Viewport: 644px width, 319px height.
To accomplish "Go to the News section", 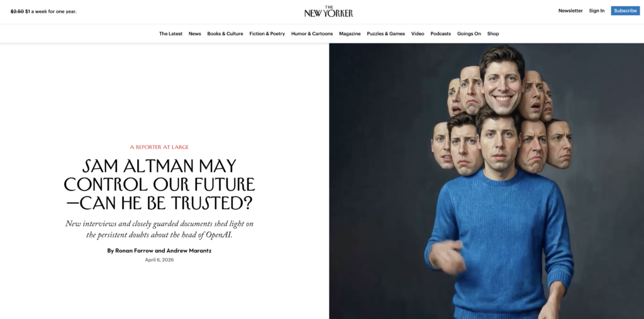I will pos(195,34).
